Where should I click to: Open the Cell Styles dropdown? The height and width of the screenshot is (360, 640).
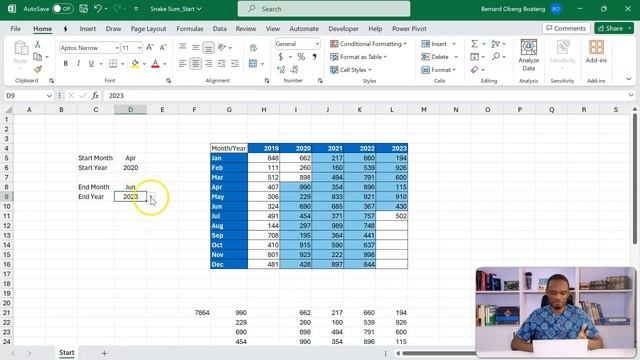point(351,70)
